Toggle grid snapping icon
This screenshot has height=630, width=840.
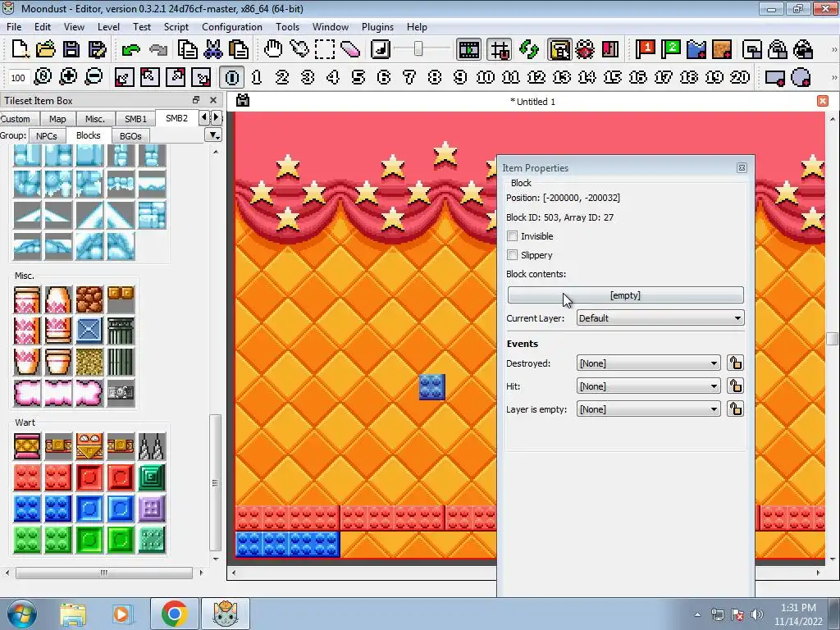click(500, 49)
